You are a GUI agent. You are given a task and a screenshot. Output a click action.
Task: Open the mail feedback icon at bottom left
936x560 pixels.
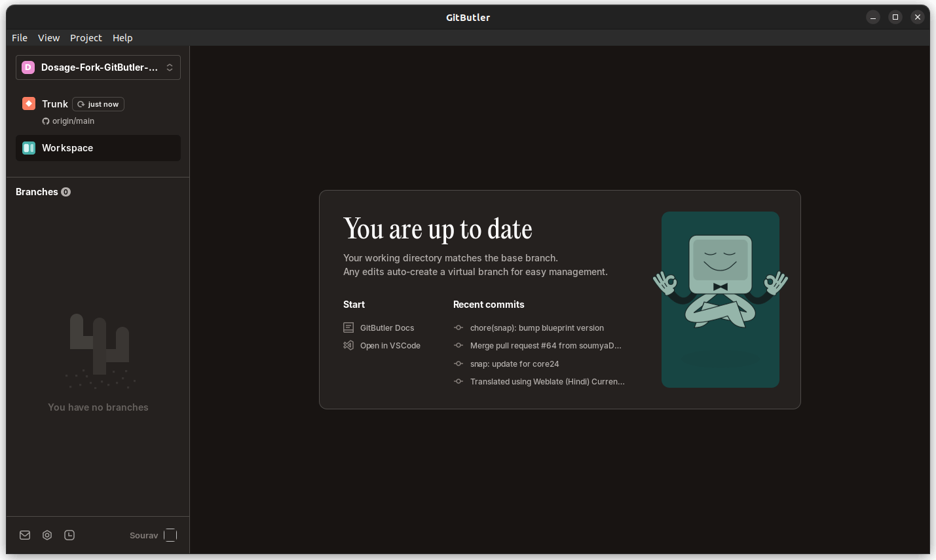click(x=24, y=535)
